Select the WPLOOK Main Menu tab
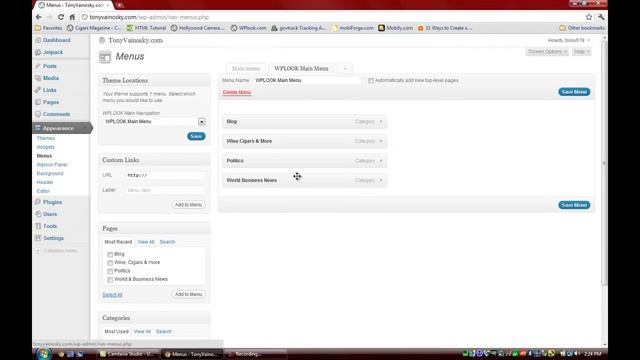This screenshot has width=640, height=360. (x=301, y=69)
